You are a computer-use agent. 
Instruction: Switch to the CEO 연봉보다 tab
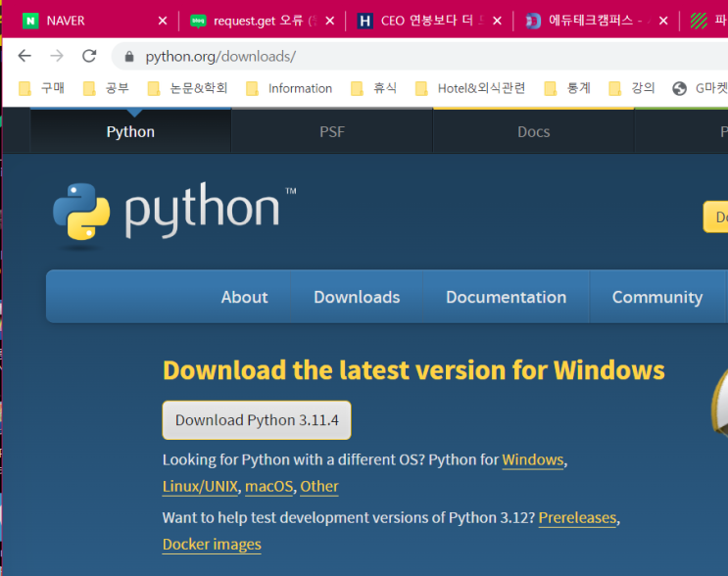(421, 21)
